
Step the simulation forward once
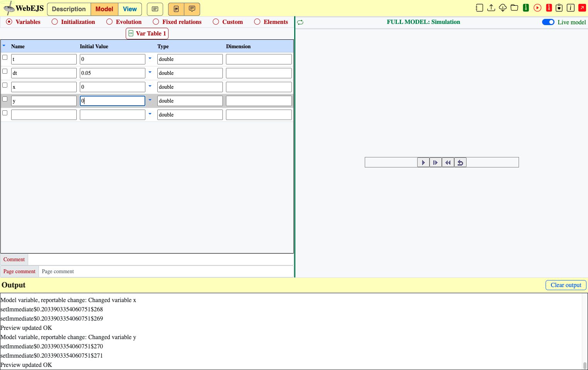click(x=436, y=162)
